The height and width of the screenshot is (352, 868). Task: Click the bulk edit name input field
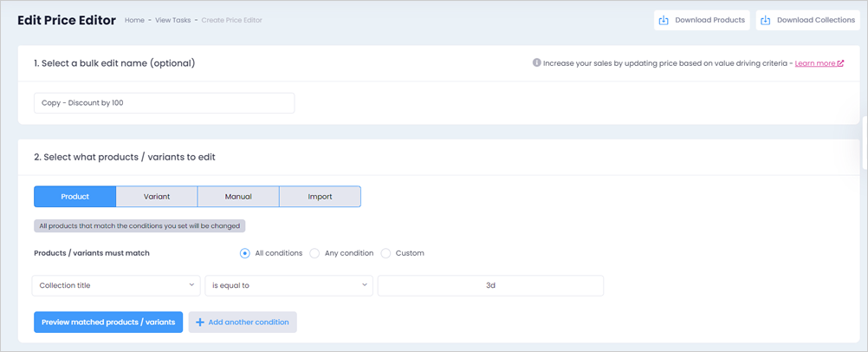click(165, 103)
